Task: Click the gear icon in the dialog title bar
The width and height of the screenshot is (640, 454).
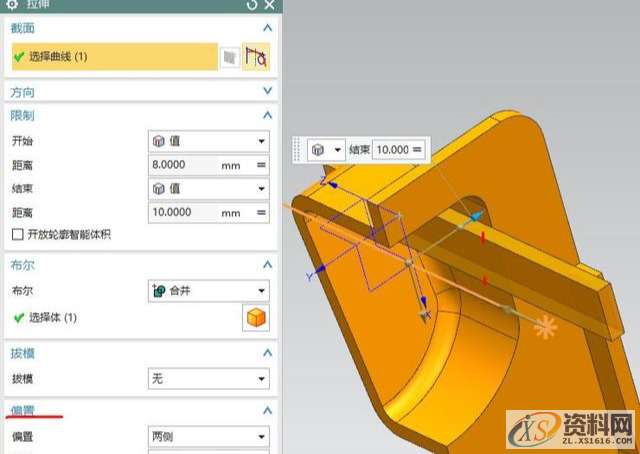Action: pyautogui.click(x=12, y=5)
